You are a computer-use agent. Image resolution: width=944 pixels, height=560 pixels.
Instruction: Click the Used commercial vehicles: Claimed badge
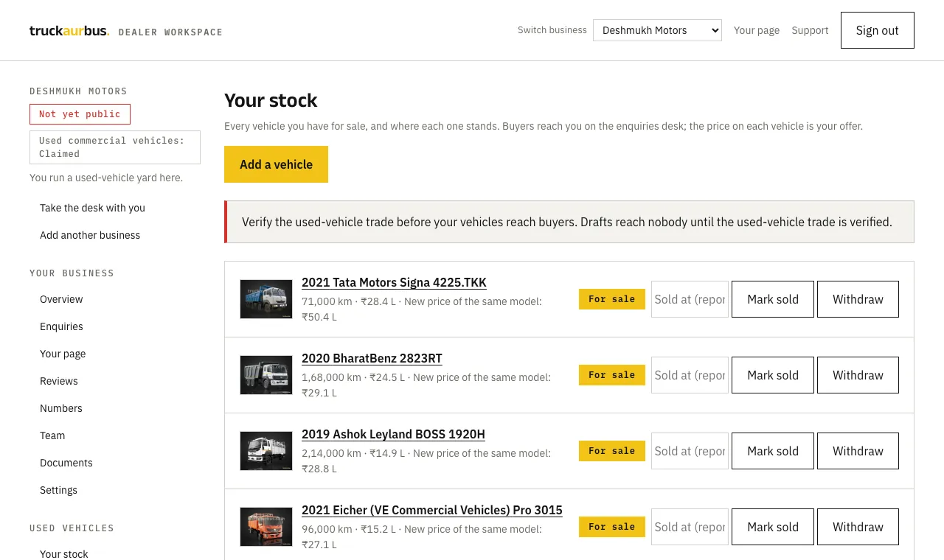click(x=115, y=147)
